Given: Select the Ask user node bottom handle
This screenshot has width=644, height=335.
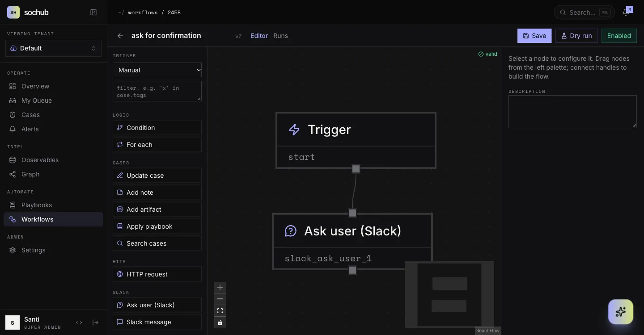Looking at the screenshot, I should pyautogui.click(x=352, y=270).
